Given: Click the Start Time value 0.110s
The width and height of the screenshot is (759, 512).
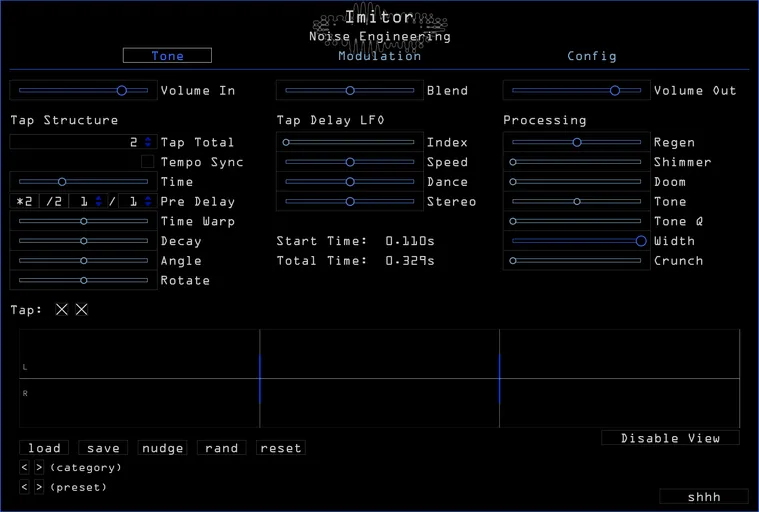Looking at the screenshot, I should (410, 241).
